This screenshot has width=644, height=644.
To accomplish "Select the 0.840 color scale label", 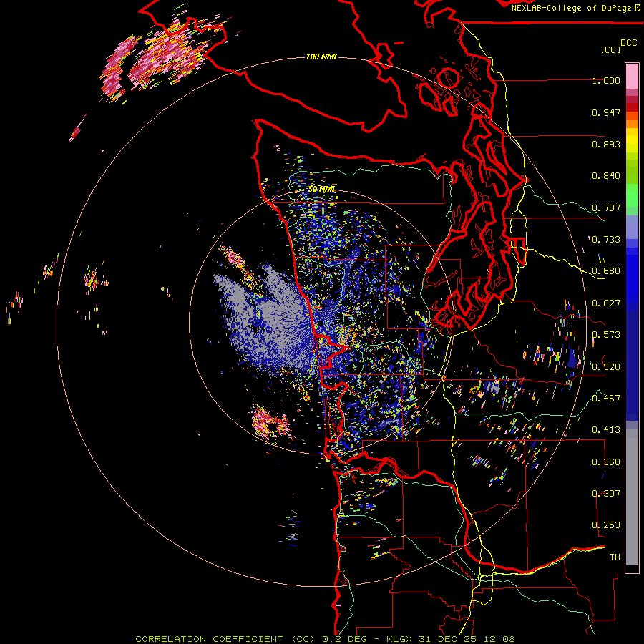I will pos(606,176).
